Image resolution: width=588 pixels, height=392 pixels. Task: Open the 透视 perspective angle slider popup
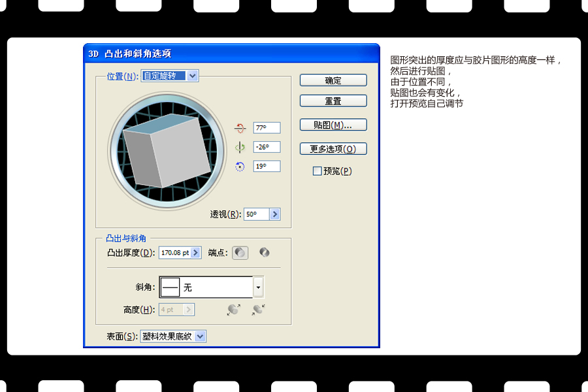pos(274,214)
